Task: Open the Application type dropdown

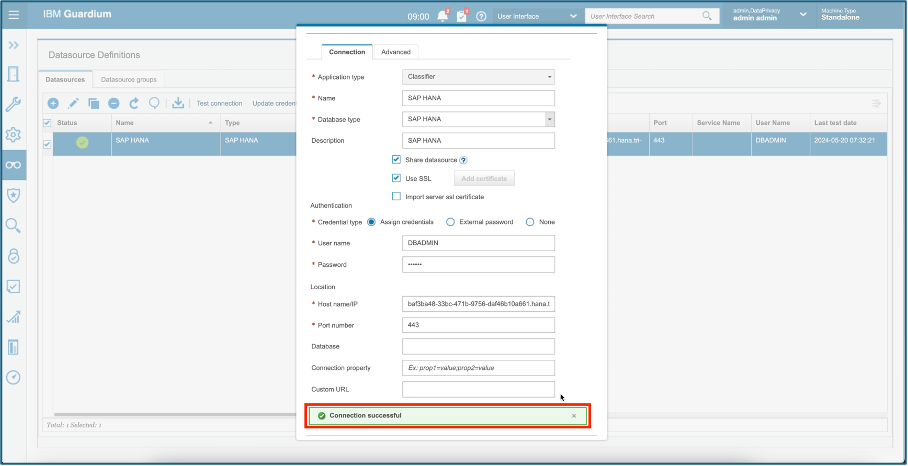Action: click(478, 77)
